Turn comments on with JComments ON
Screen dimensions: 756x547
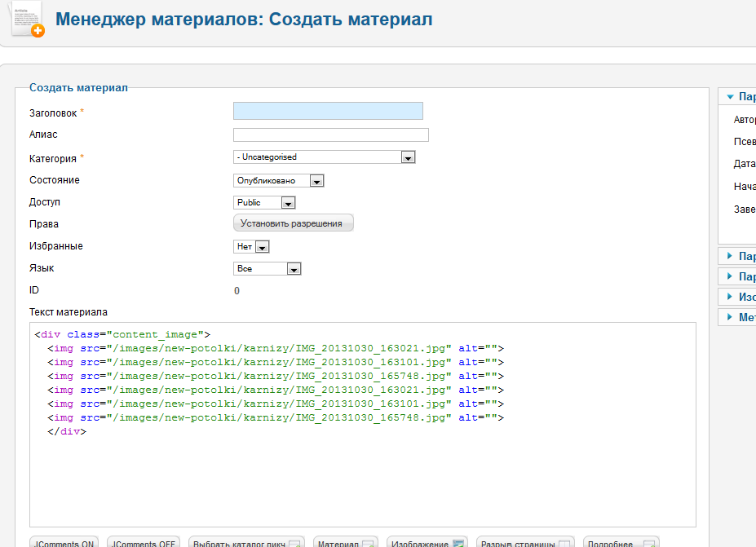tap(64, 543)
